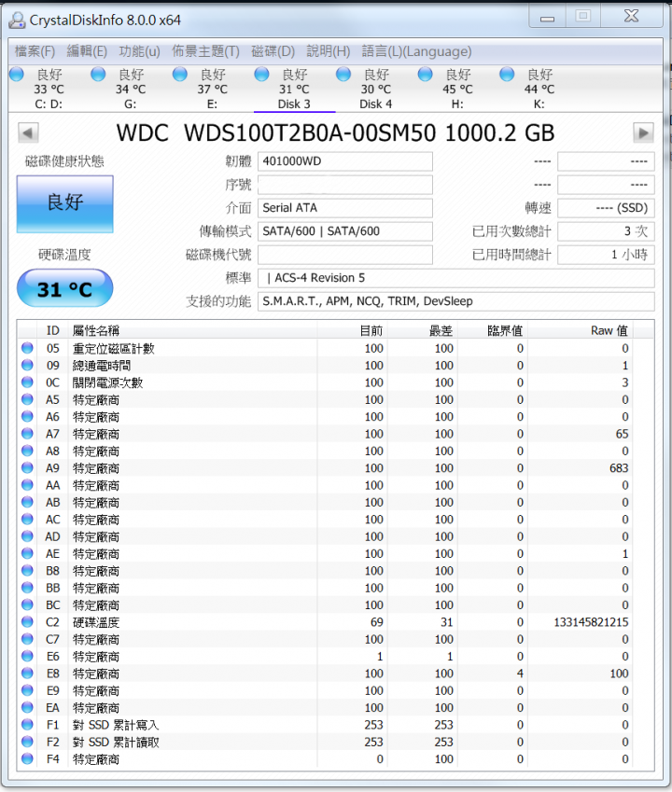Image resolution: width=672 pixels, height=792 pixels.
Task: Click the Raw 值 column header
Action: pyautogui.click(x=581, y=330)
